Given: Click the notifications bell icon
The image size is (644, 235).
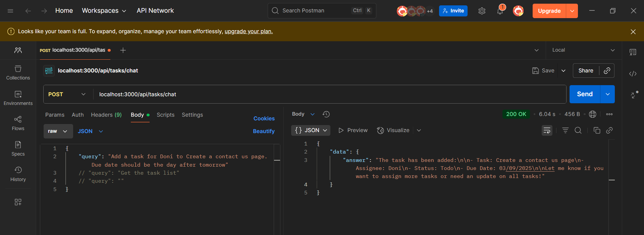Looking at the screenshot, I should point(500,11).
